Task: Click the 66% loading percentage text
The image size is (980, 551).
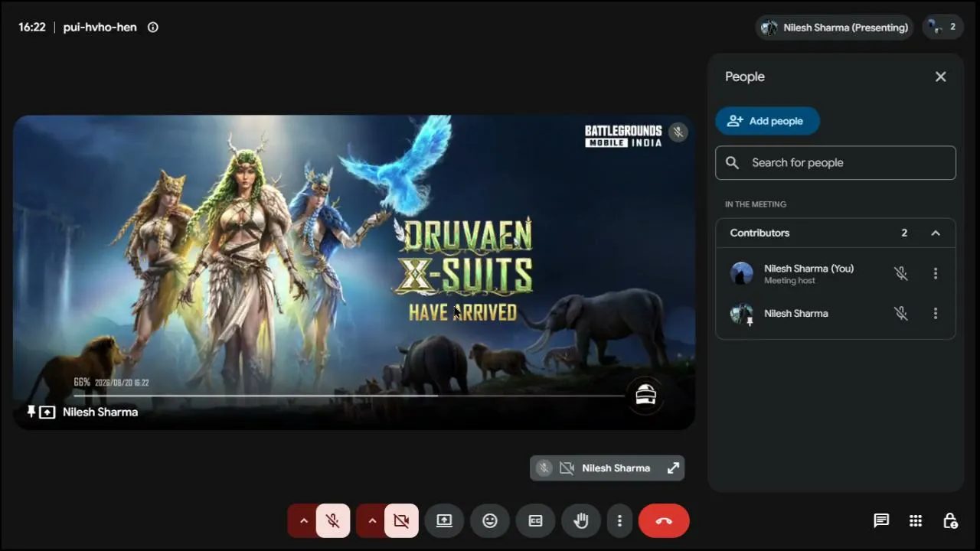Action: 82,382
